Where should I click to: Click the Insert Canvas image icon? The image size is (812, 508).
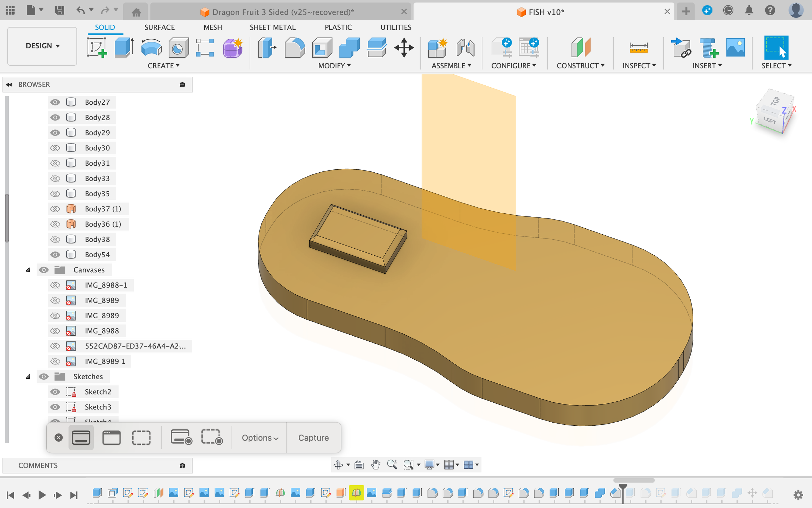pos(736,48)
